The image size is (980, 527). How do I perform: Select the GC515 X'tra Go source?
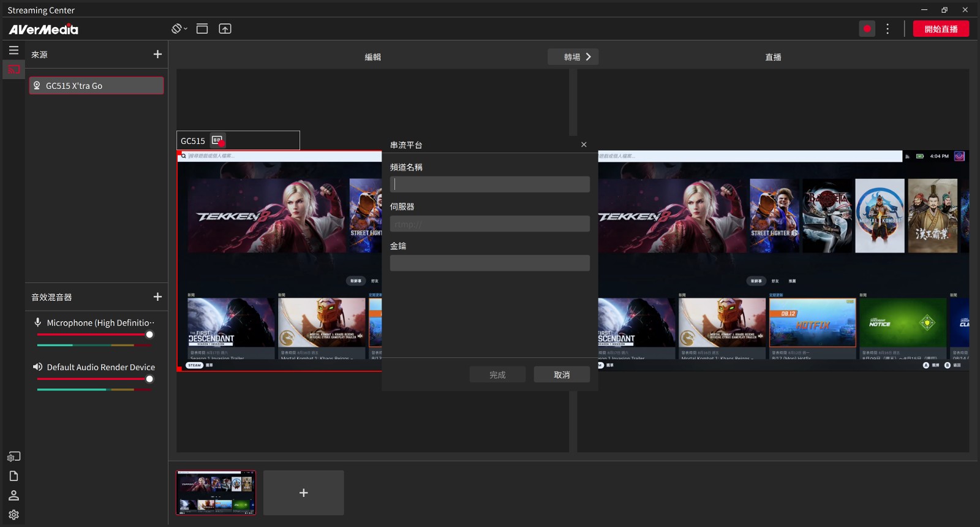[96, 86]
